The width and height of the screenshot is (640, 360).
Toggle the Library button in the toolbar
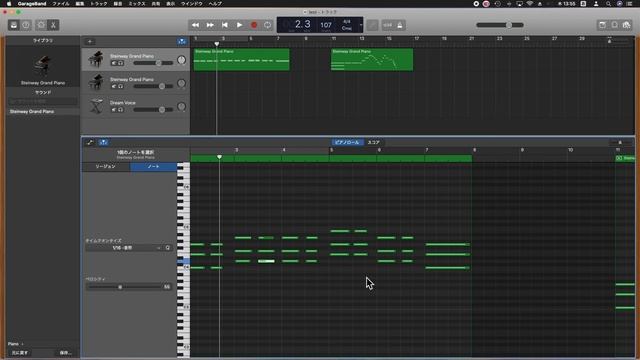click(x=13, y=25)
